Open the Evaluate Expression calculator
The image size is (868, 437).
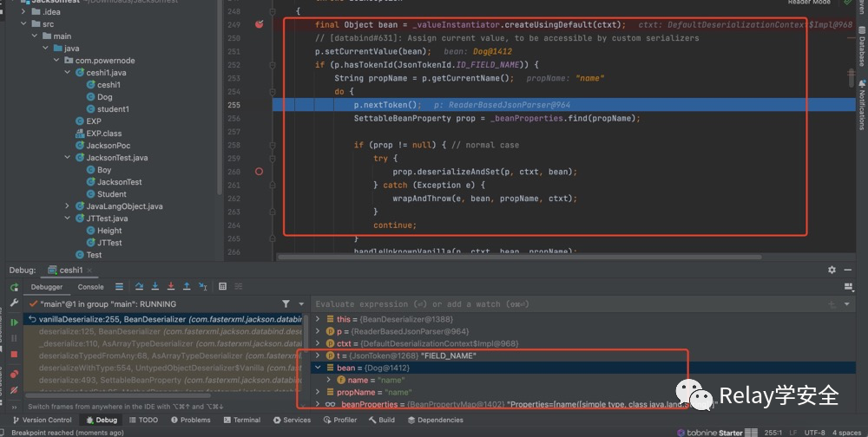tap(222, 286)
